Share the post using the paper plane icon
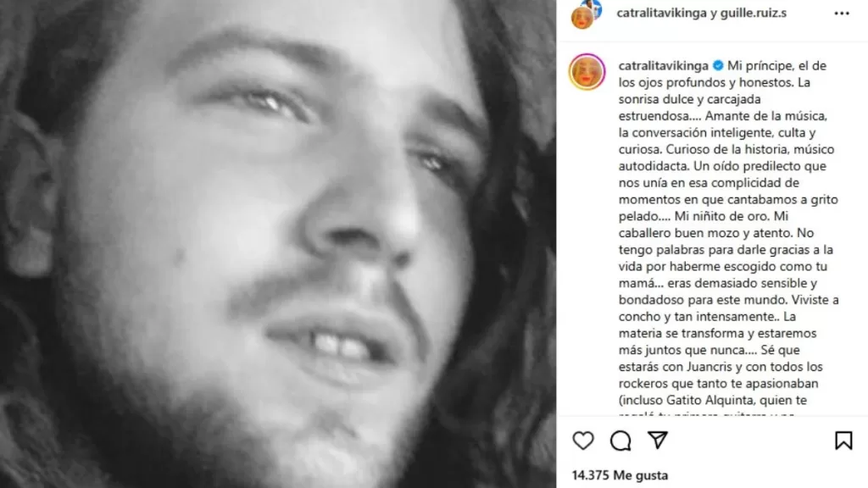This screenshot has height=488, width=868. point(658,441)
